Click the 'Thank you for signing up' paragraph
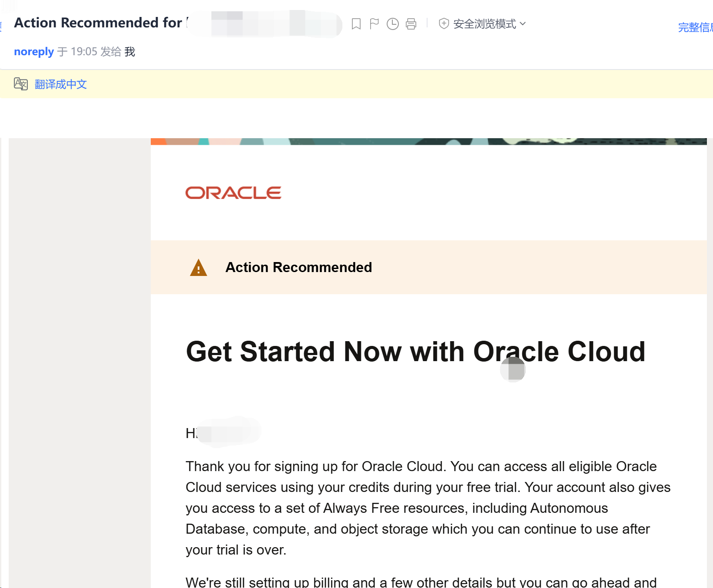Image resolution: width=713 pixels, height=588 pixels. tap(428, 508)
